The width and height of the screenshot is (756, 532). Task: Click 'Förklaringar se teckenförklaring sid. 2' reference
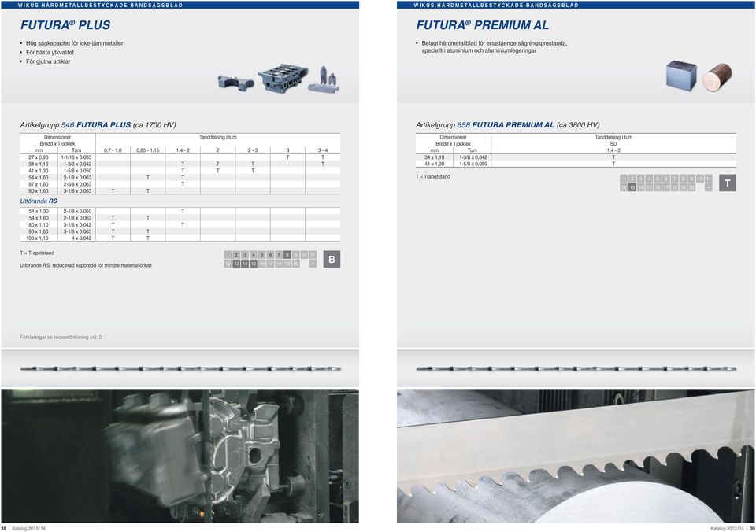coord(61,338)
